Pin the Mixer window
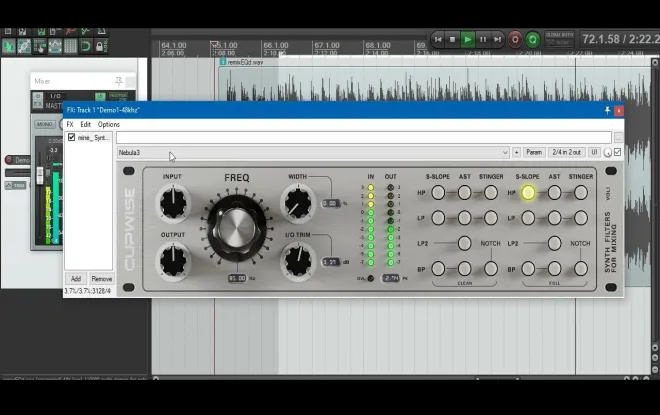 [119, 81]
